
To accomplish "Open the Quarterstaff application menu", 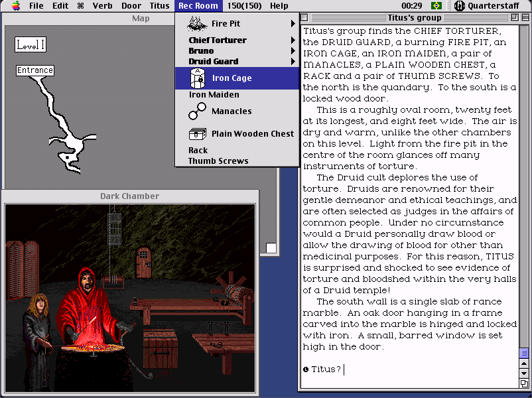I will [x=486, y=6].
